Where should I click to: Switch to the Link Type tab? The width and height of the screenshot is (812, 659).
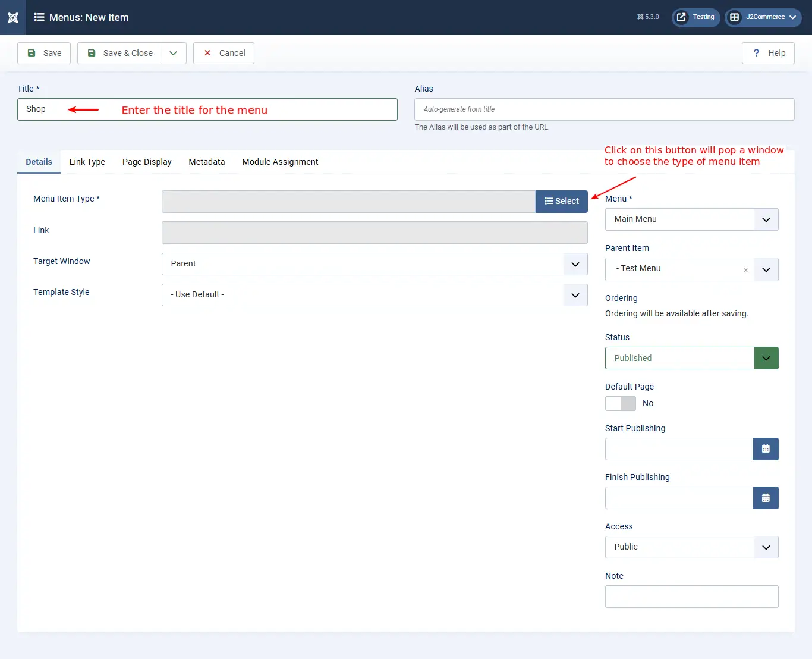[x=87, y=162]
